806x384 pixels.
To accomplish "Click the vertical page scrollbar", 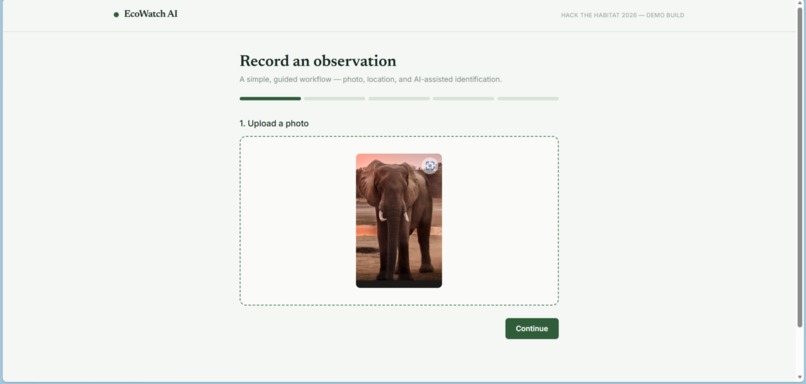I will 799,167.
